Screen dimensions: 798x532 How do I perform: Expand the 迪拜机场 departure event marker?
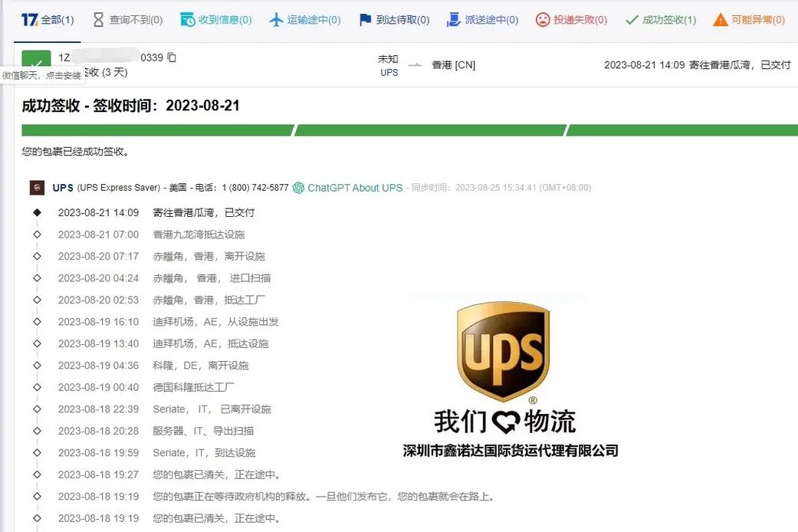pos(38,322)
